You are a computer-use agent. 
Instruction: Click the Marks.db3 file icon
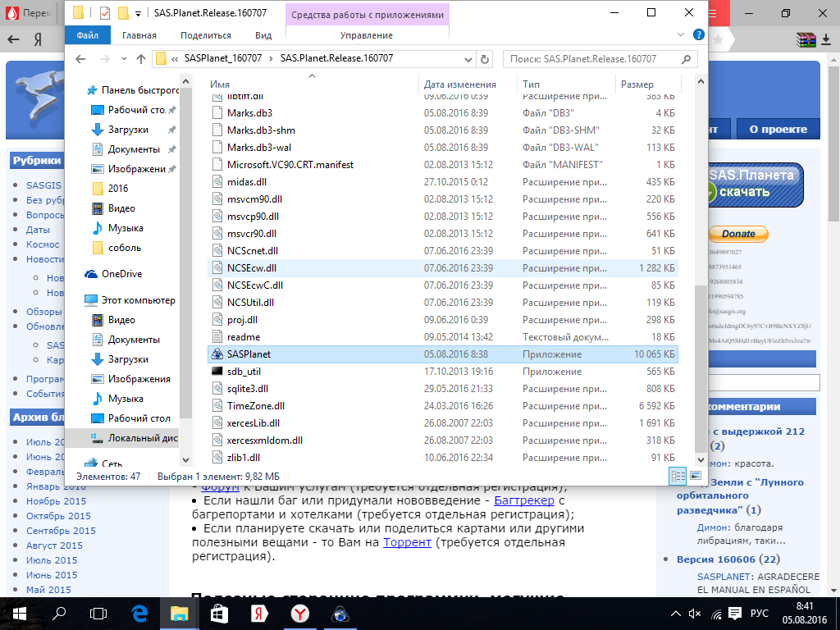217,112
